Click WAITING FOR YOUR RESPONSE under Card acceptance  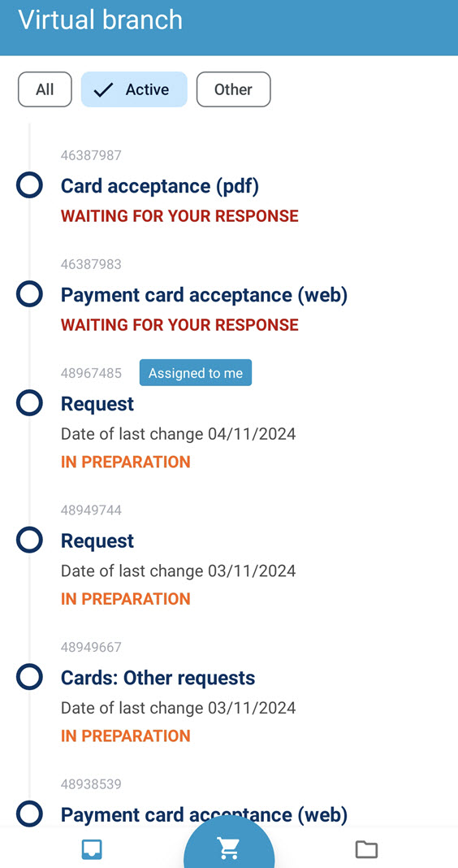point(179,216)
